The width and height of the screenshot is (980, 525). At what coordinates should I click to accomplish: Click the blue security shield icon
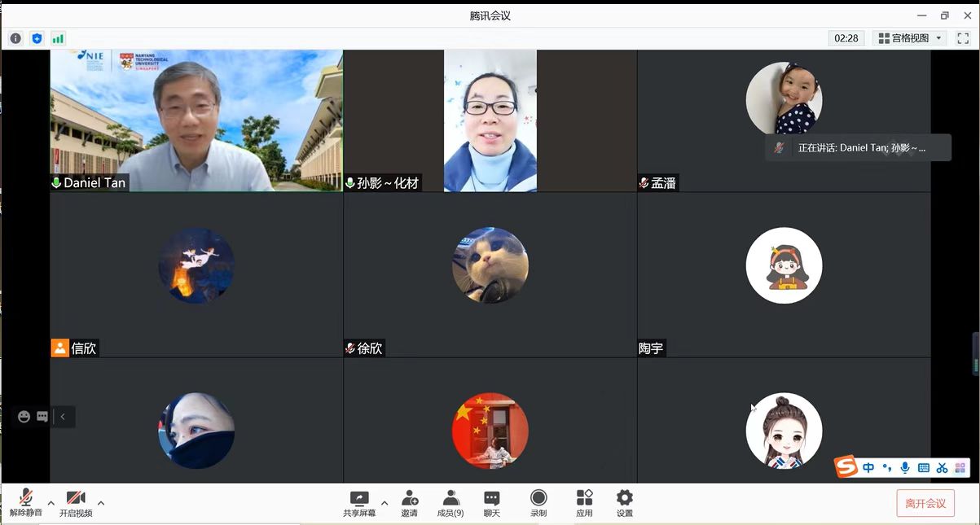tap(37, 38)
